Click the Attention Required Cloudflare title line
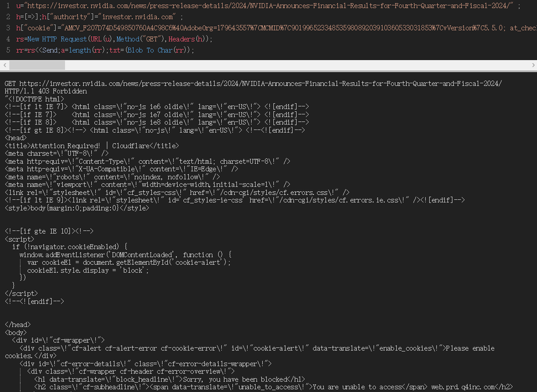This screenshot has height=392, width=537. (92, 146)
